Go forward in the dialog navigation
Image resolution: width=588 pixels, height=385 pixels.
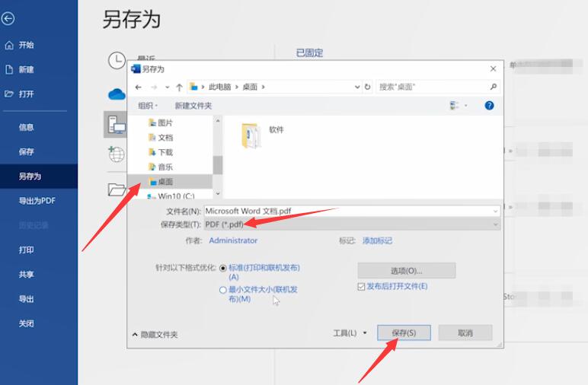click(x=154, y=87)
